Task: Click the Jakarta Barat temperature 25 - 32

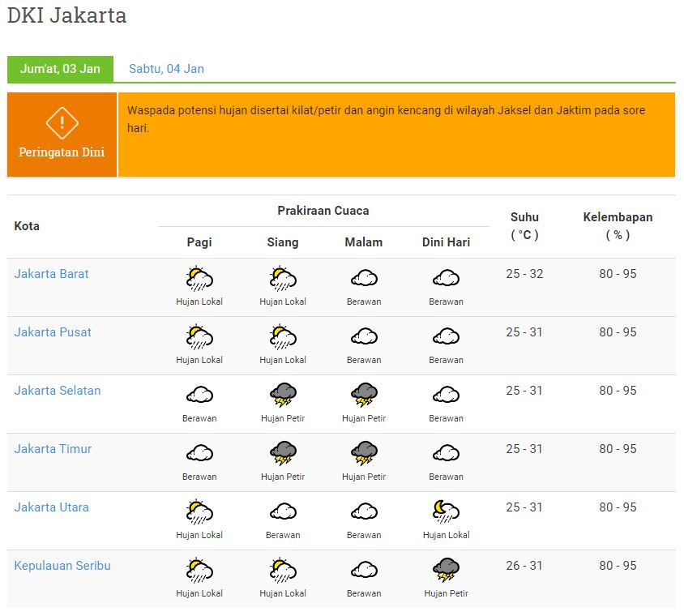Action: pos(524,274)
